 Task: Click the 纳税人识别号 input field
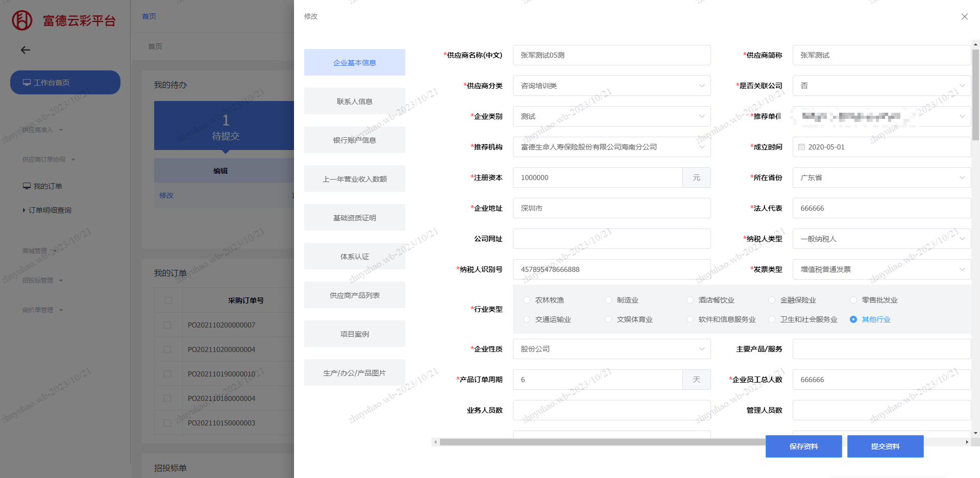(x=611, y=269)
